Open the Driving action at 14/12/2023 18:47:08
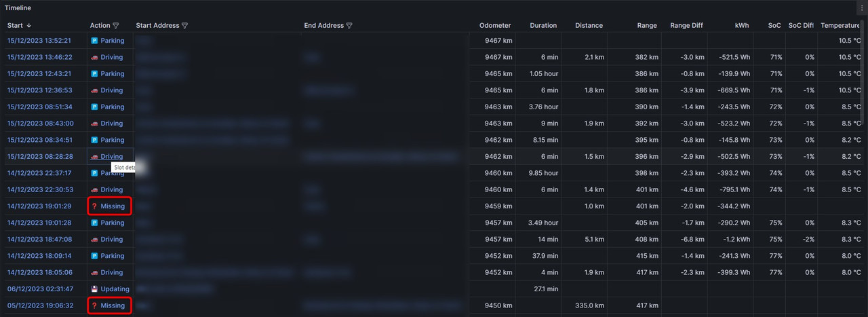The width and height of the screenshot is (868, 317). 112,240
